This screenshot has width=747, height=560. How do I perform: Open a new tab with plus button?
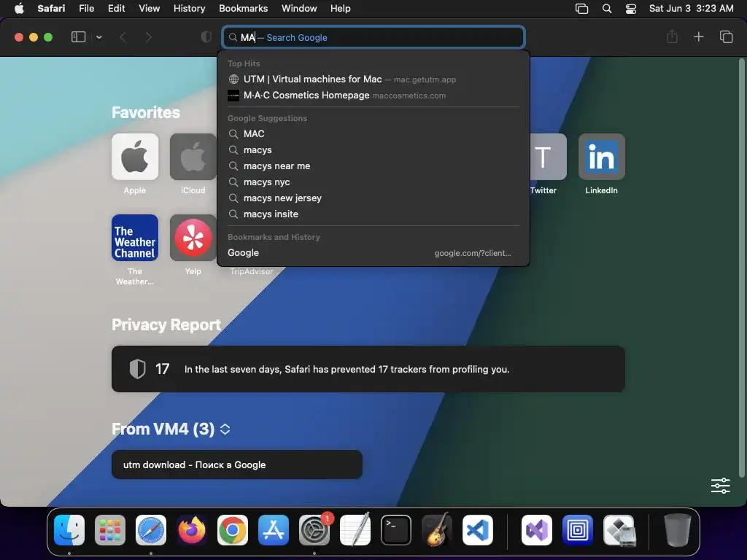pos(698,36)
